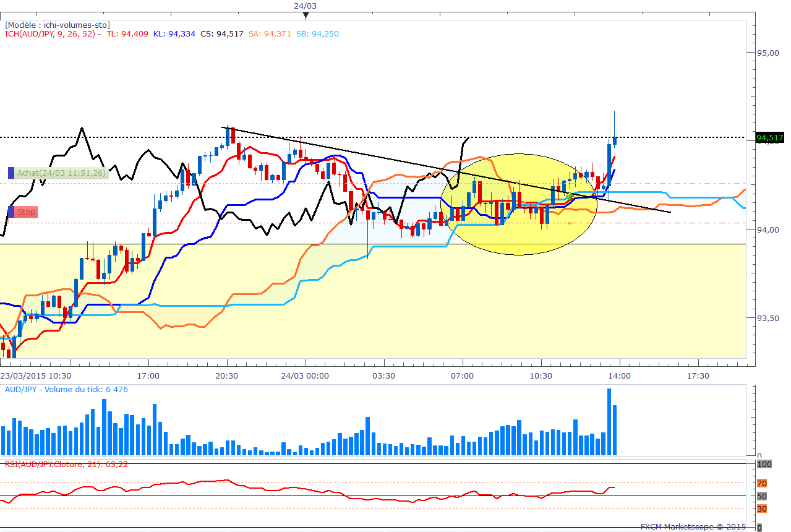Click the light blue SB: 94,250 legend value

[x=317, y=34]
